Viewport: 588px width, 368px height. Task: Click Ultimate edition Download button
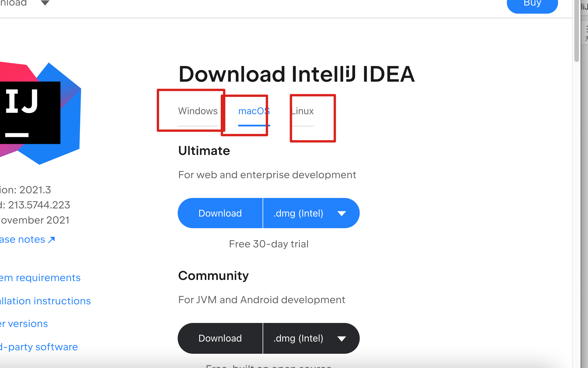coord(220,213)
